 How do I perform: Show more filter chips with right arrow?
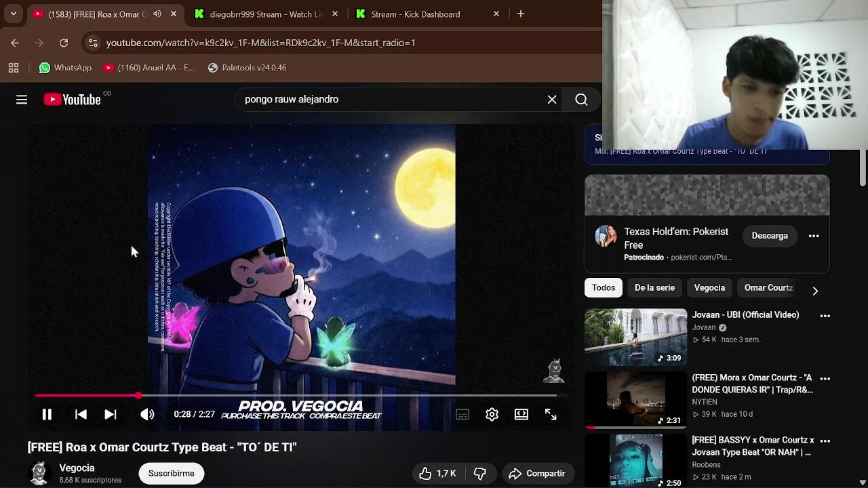click(815, 291)
